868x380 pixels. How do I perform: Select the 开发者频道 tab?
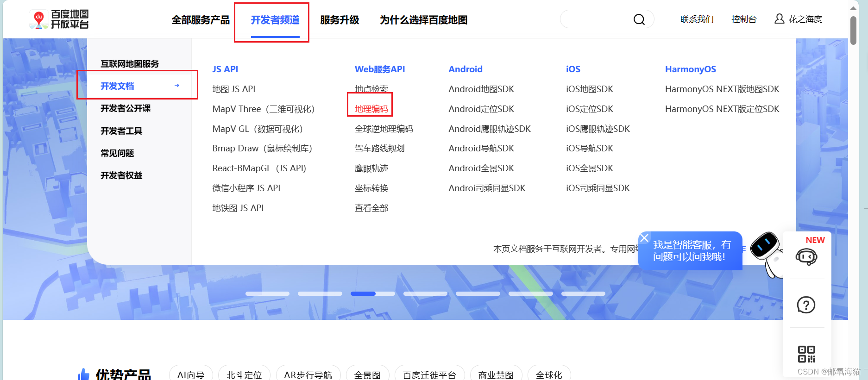coord(275,20)
